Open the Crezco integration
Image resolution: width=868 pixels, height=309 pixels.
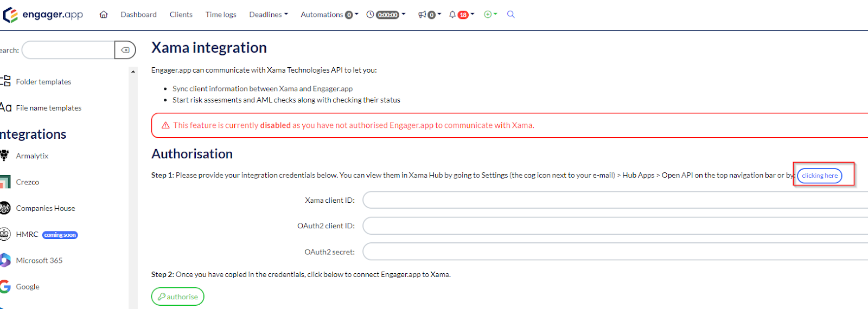click(x=28, y=182)
